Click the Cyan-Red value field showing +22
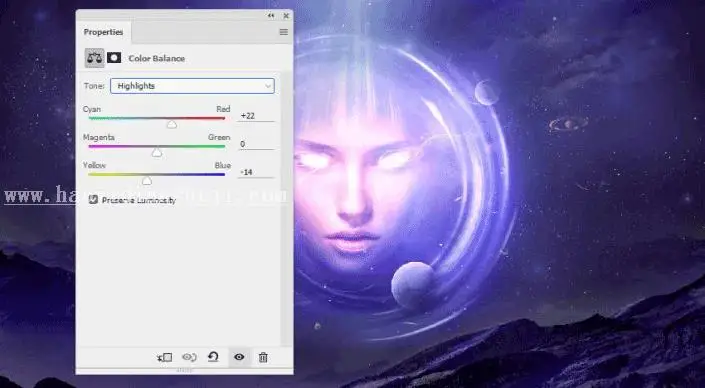 pyautogui.click(x=255, y=116)
